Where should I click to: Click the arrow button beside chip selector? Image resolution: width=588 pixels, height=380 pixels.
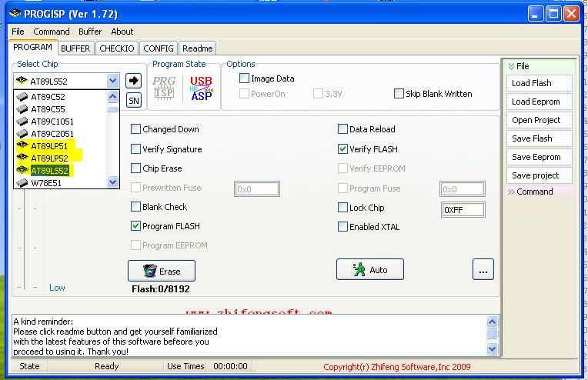[x=133, y=81]
